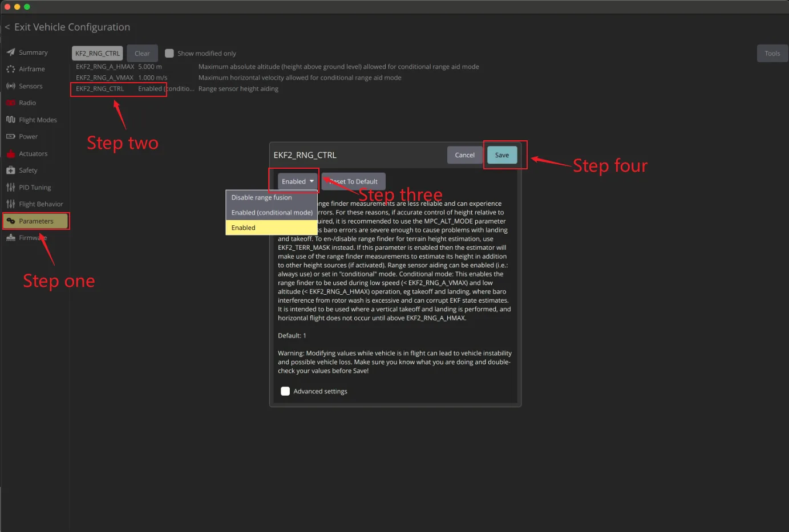Open the Tools menu button
The height and width of the screenshot is (532, 789).
click(772, 54)
